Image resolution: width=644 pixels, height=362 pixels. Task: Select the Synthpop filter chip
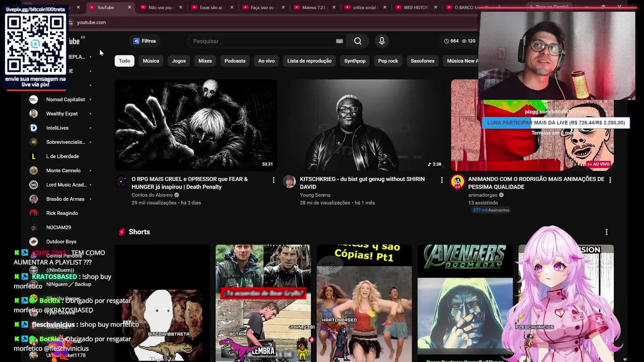click(x=355, y=61)
